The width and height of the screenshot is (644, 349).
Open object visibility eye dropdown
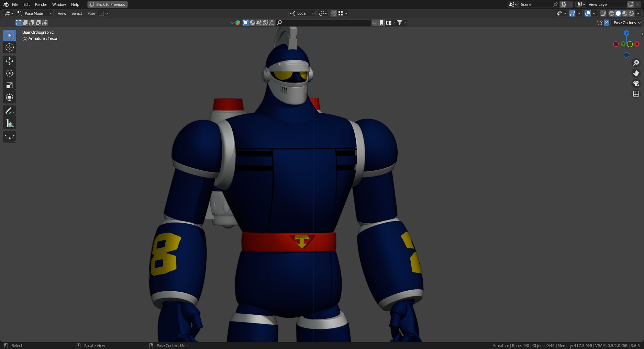click(562, 13)
